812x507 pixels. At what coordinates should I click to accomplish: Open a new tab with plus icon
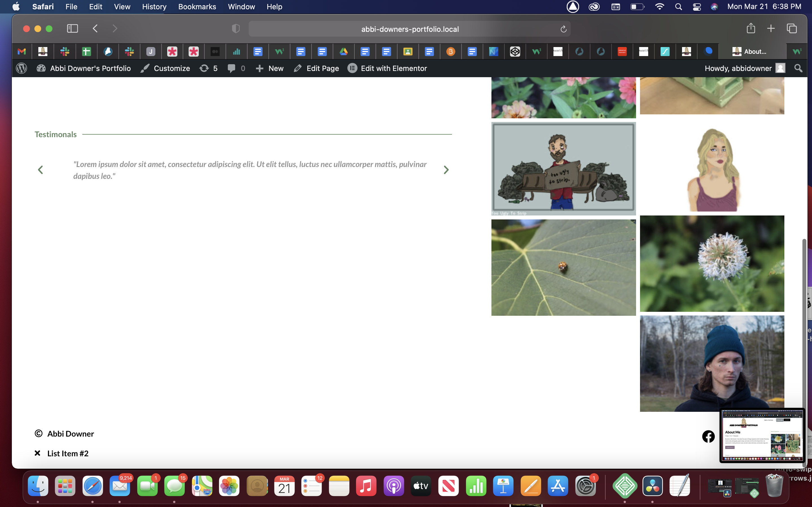point(771,28)
